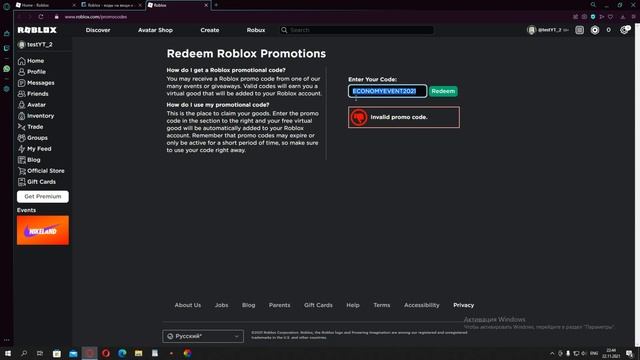Open File Explorer from the taskbar
The image size is (640, 360).
(x=138, y=353)
